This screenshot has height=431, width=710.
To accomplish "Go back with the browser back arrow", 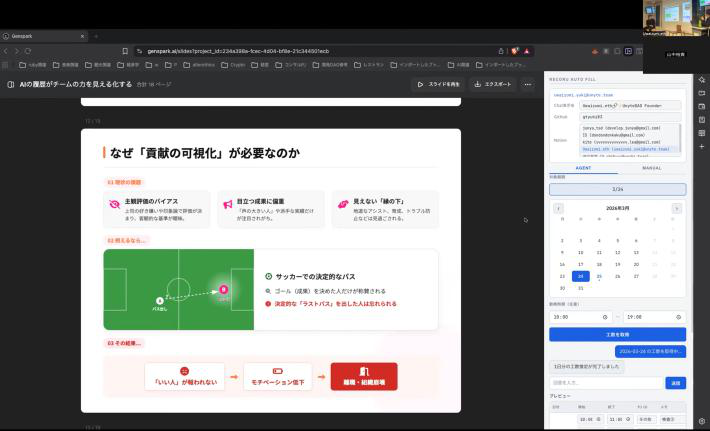I will [x=6, y=51].
